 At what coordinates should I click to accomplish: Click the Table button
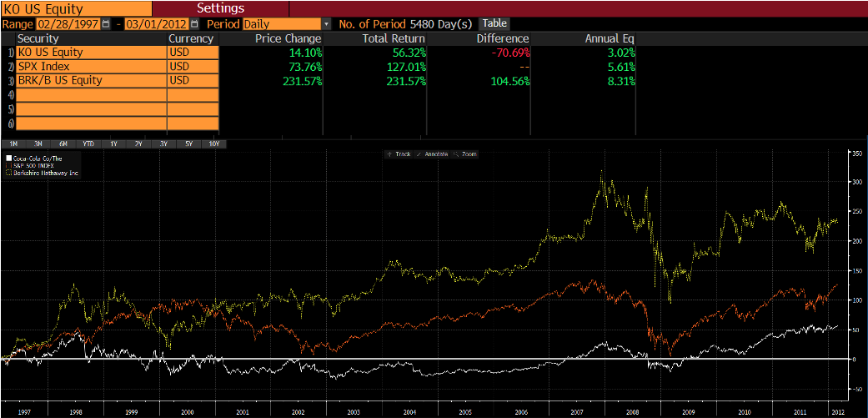494,23
